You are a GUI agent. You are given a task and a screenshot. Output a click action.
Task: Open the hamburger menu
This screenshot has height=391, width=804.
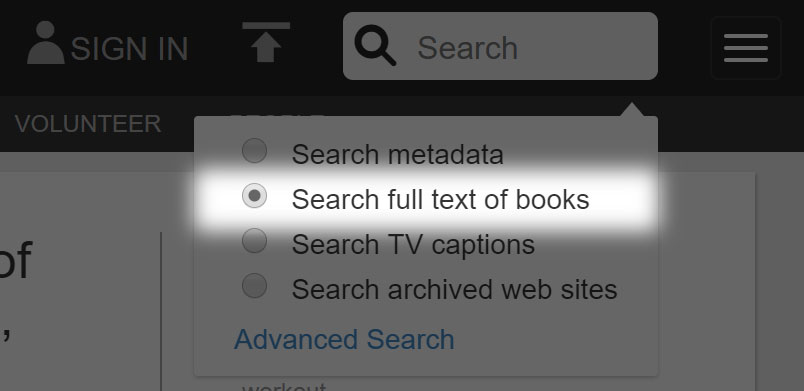click(746, 48)
